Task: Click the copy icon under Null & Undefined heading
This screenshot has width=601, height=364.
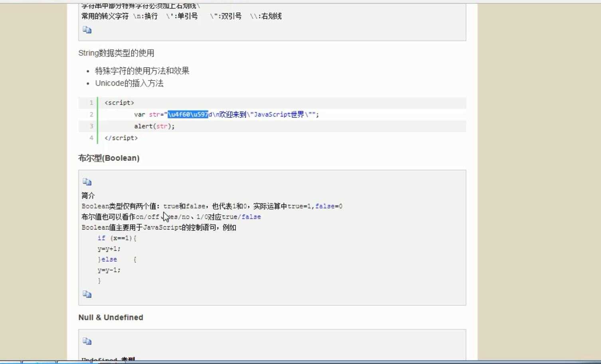Action: click(x=87, y=341)
